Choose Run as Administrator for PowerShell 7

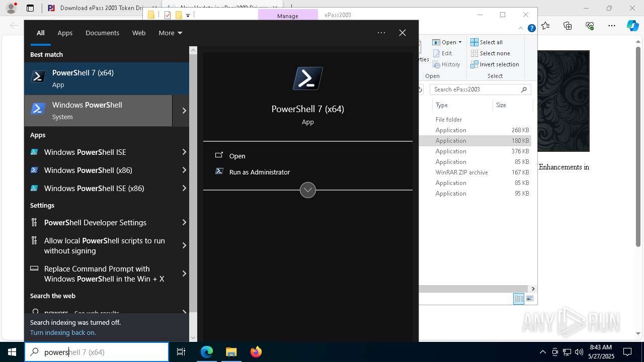pos(259,172)
